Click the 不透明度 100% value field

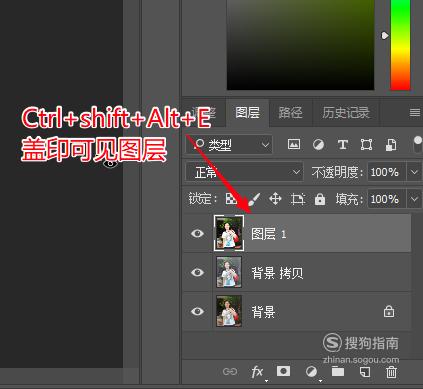pyautogui.click(x=387, y=172)
